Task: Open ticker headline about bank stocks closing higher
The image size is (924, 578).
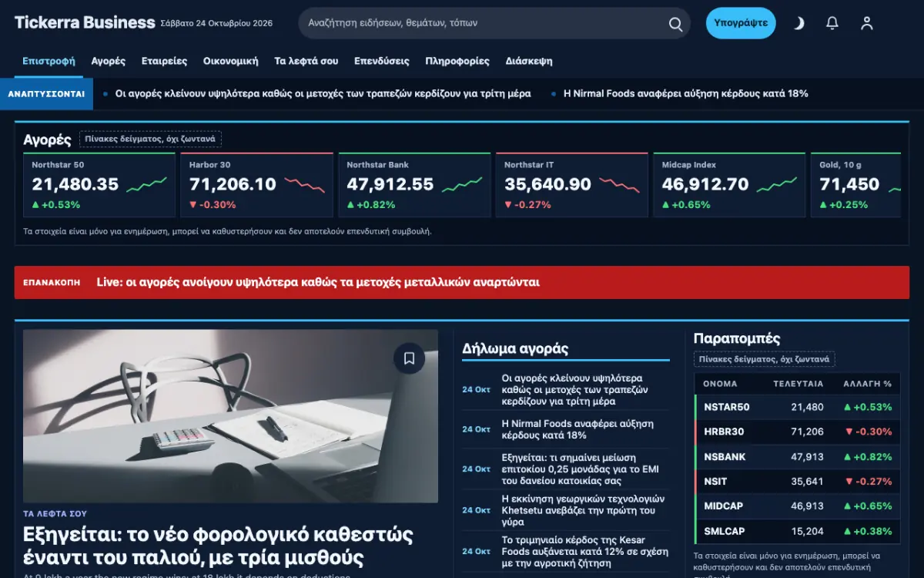Action: tap(323, 93)
